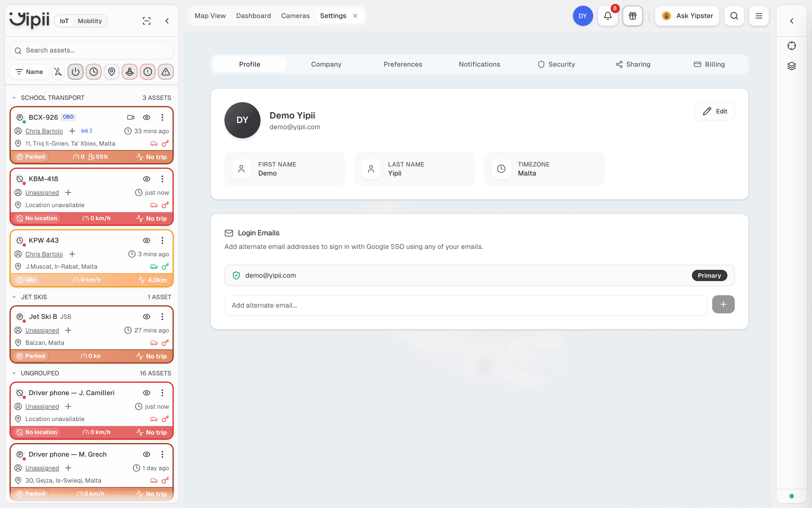Collapse the asset sidebar with the chevron
This screenshot has width=812, height=508.
[x=167, y=21]
